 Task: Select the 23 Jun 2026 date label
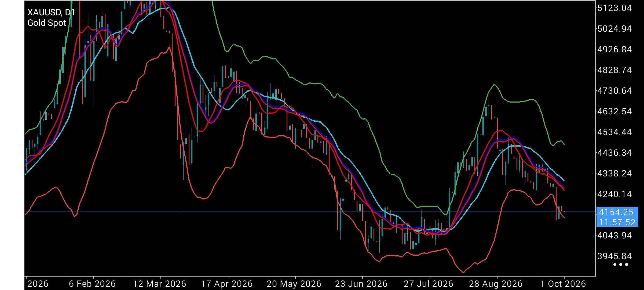point(361,284)
